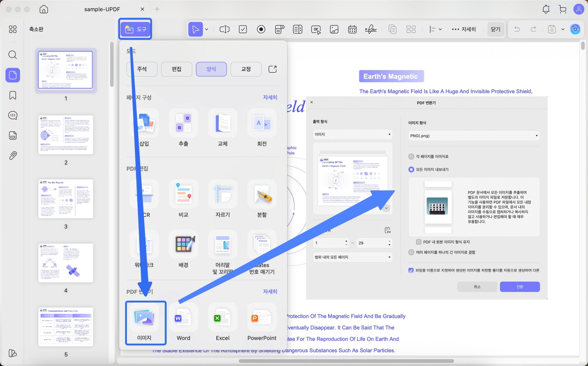Open the PowerPoint converter tool

(262, 317)
